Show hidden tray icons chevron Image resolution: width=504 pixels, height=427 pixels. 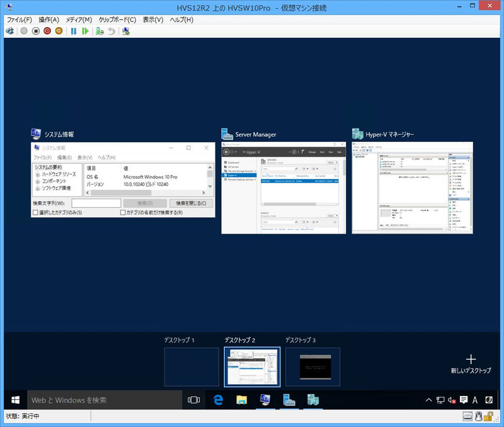[429, 401]
